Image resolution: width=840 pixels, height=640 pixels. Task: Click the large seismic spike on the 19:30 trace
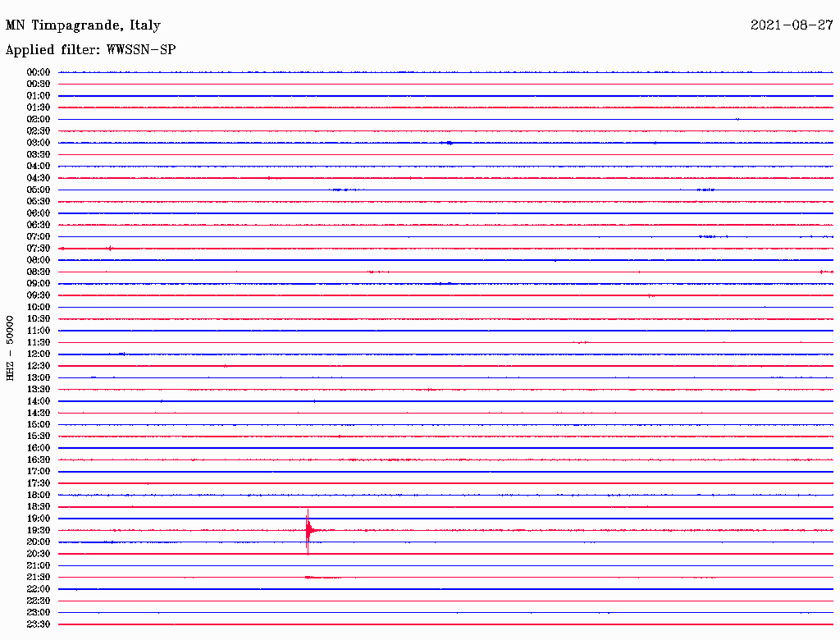(308, 531)
